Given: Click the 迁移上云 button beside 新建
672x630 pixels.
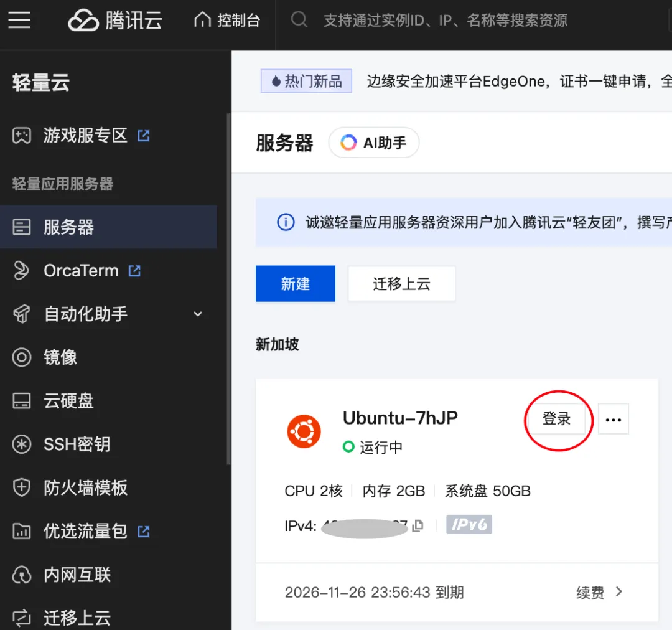Looking at the screenshot, I should pyautogui.click(x=401, y=283).
